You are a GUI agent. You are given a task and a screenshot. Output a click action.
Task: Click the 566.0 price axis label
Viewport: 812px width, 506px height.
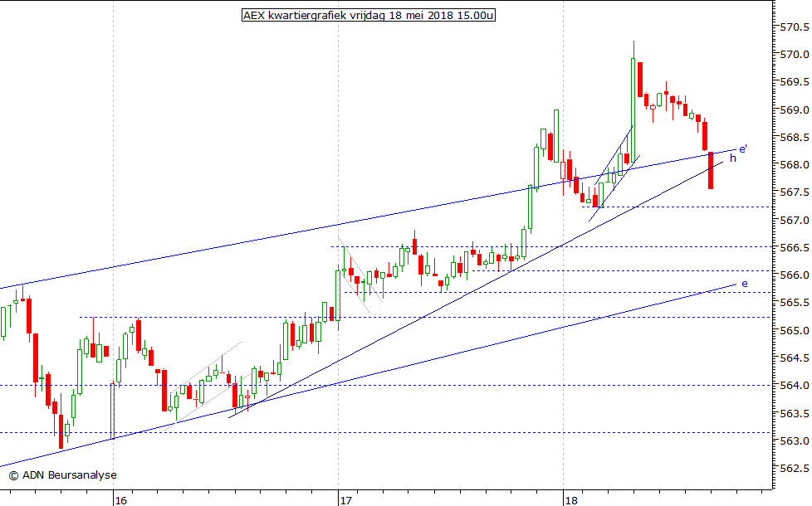(x=795, y=275)
